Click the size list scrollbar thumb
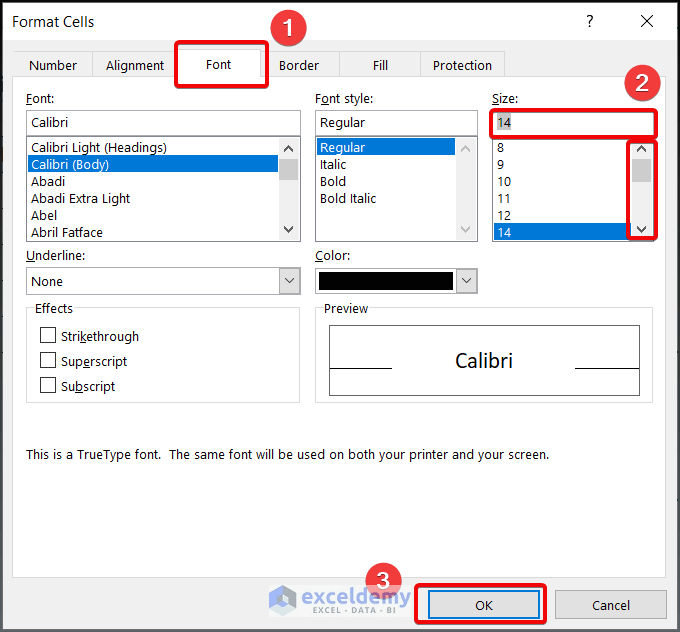 [x=641, y=170]
